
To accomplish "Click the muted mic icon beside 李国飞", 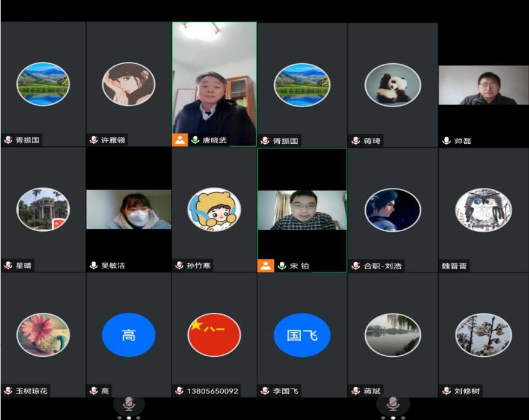I will point(265,391).
